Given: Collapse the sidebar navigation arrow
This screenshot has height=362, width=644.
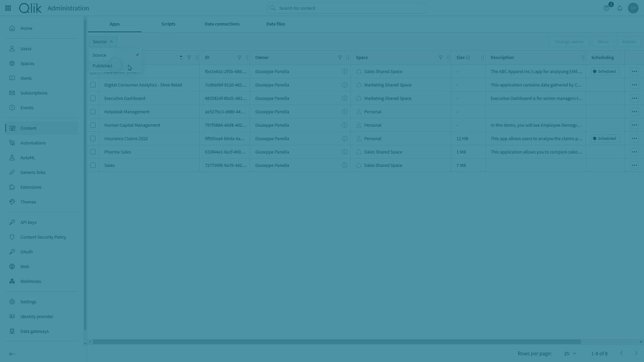Looking at the screenshot, I should (12, 353).
